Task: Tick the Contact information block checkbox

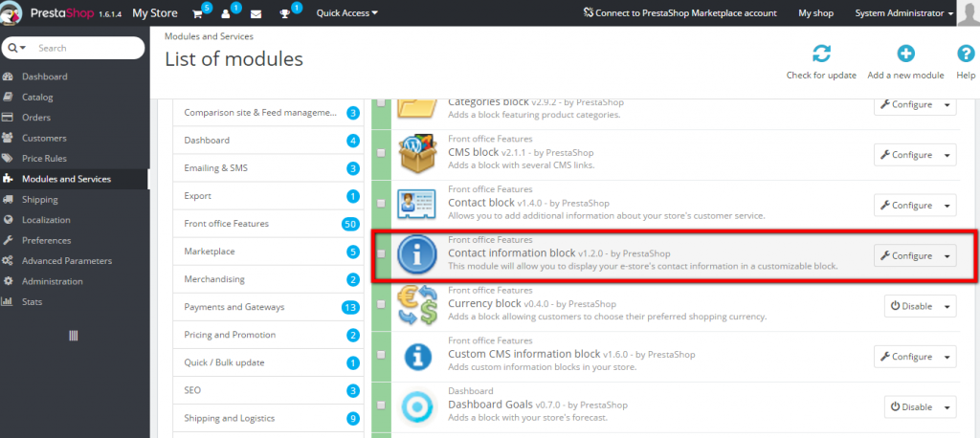Action: pos(381,253)
